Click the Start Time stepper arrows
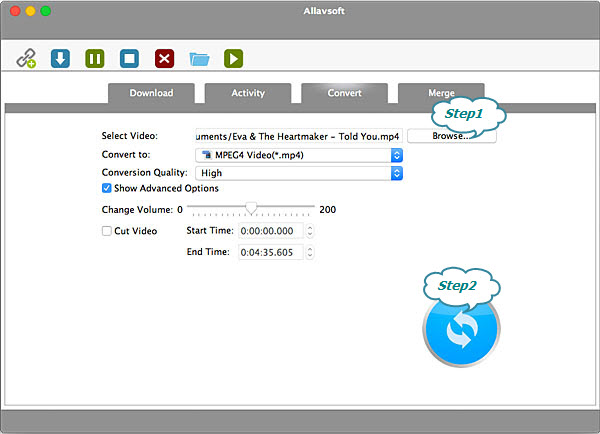The height and width of the screenshot is (434, 600). point(310,231)
